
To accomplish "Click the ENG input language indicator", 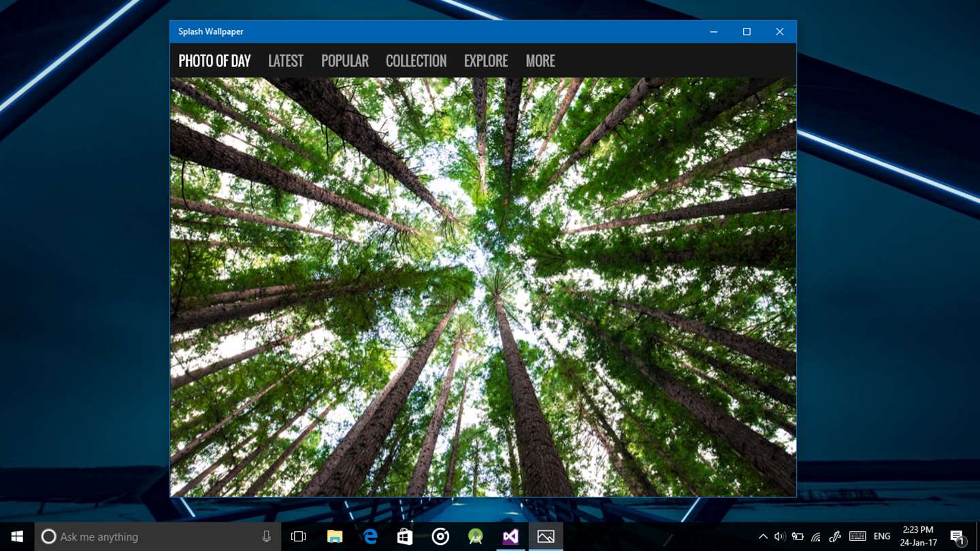I will (x=882, y=537).
